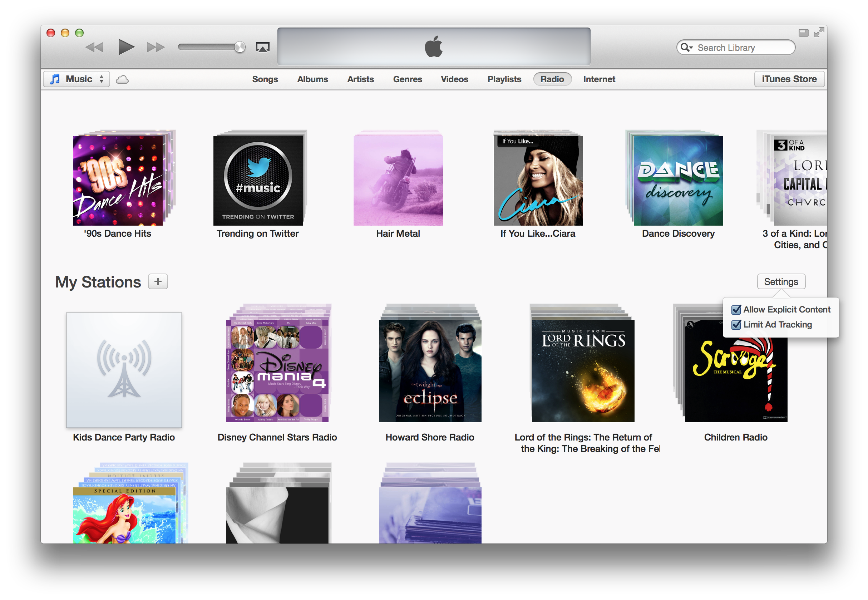This screenshot has height=600, width=868.
Task: Disable Limit Ad Tracking checkbox
Action: pyautogui.click(x=736, y=325)
